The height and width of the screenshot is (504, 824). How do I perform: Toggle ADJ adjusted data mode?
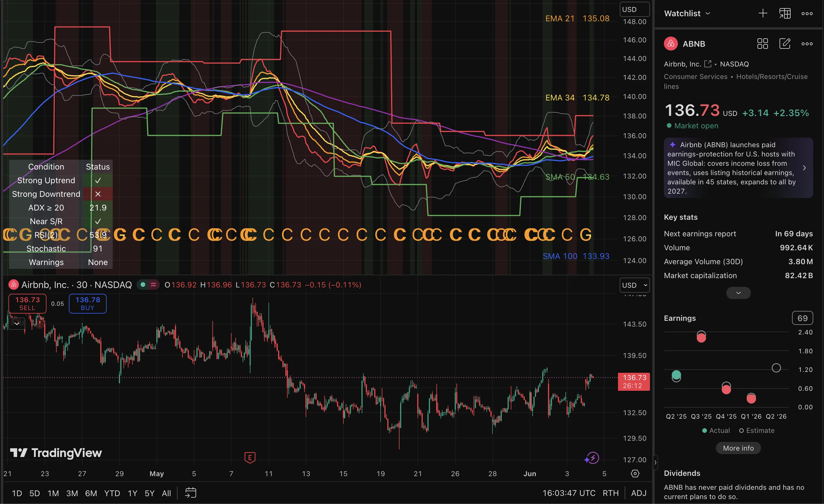[x=638, y=493]
